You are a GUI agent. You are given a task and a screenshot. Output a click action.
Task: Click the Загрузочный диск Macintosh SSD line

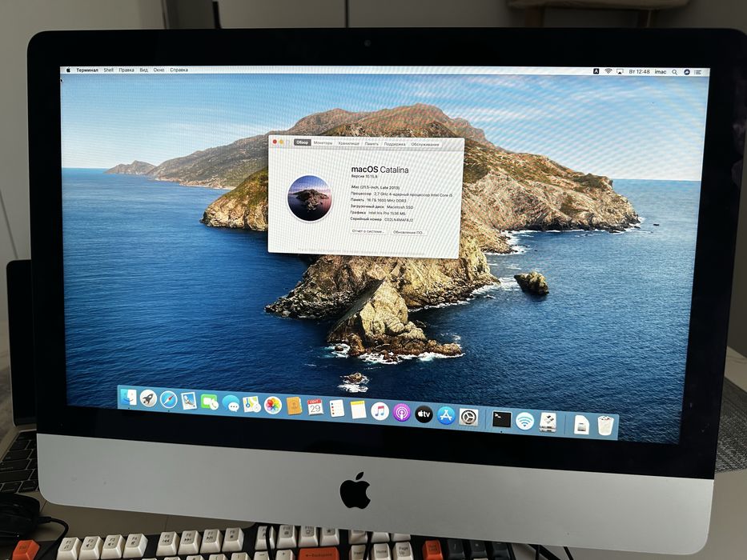[x=382, y=207]
